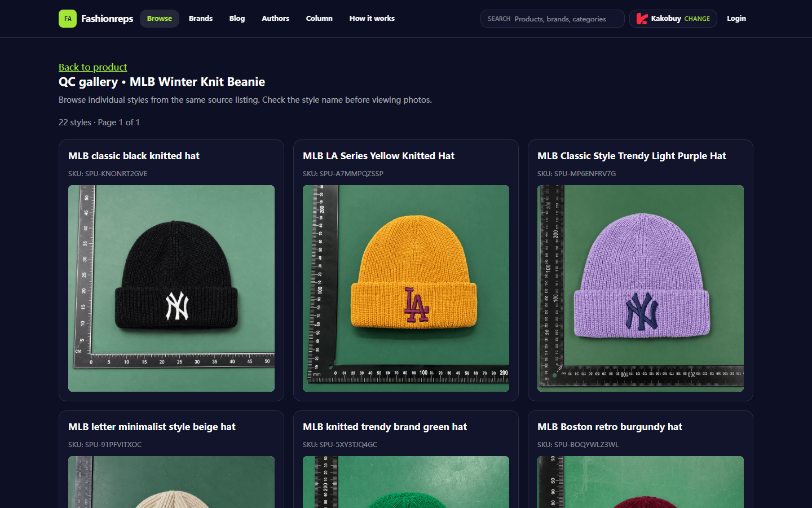Image resolution: width=812 pixels, height=508 pixels.
Task: Click the red Kakobuy logo icon
Action: point(642,19)
